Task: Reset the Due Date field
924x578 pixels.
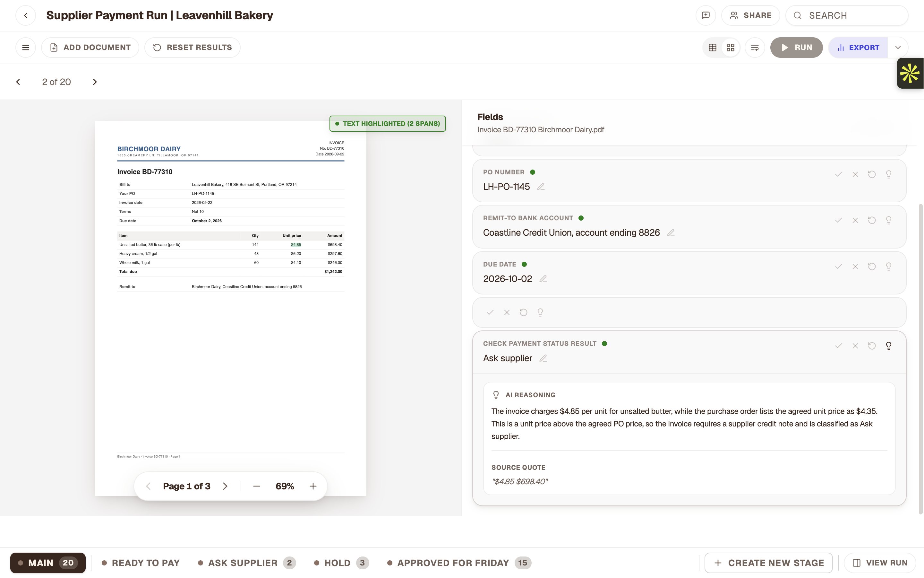Action: click(872, 267)
